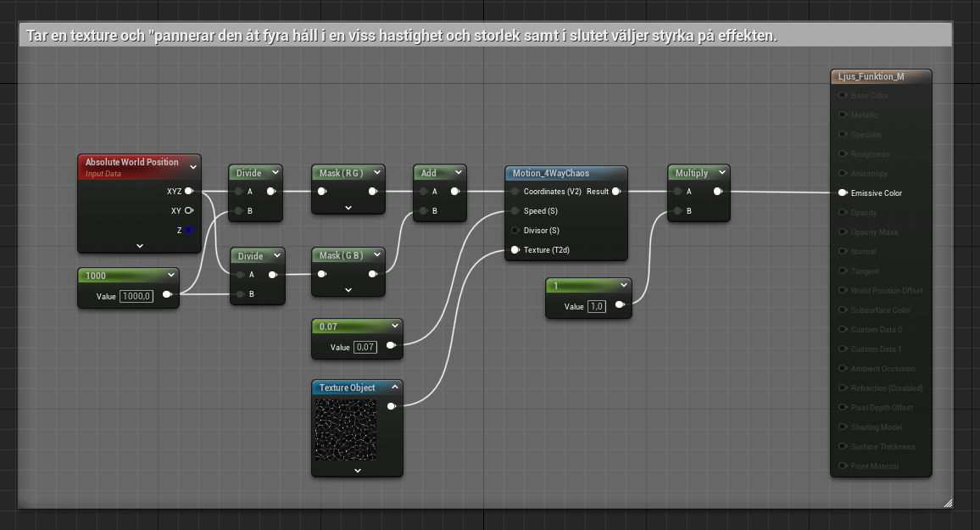The image size is (980, 530).
Task: Open the Multiply node header dropdown arrow
Action: tap(721, 173)
